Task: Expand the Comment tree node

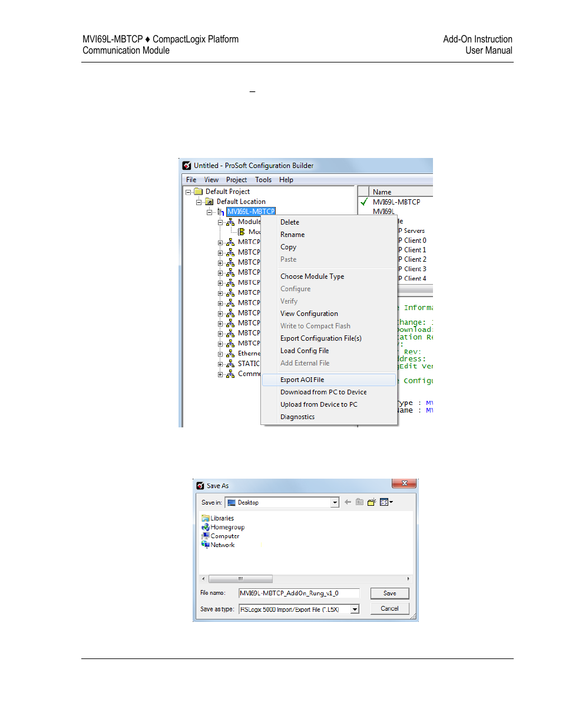Action: point(220,374)
